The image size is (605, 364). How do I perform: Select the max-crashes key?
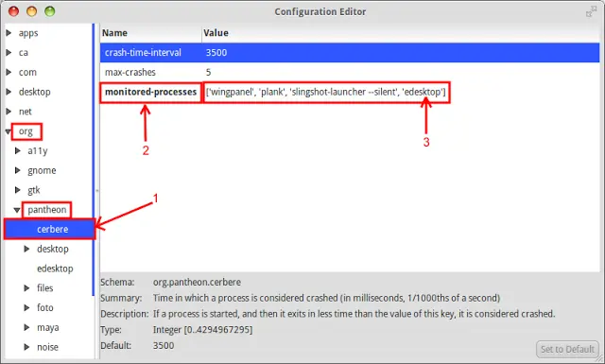pos(130,72)
